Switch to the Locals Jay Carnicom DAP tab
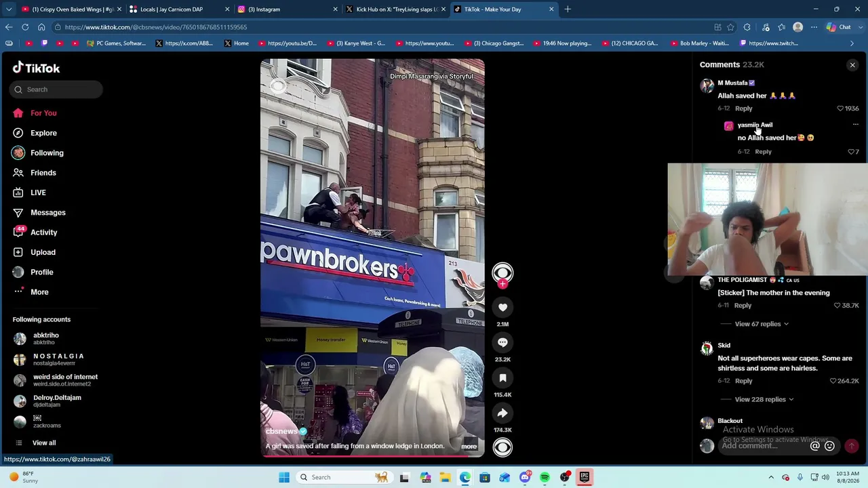The image size is (868, 488). tap(178, 9)
